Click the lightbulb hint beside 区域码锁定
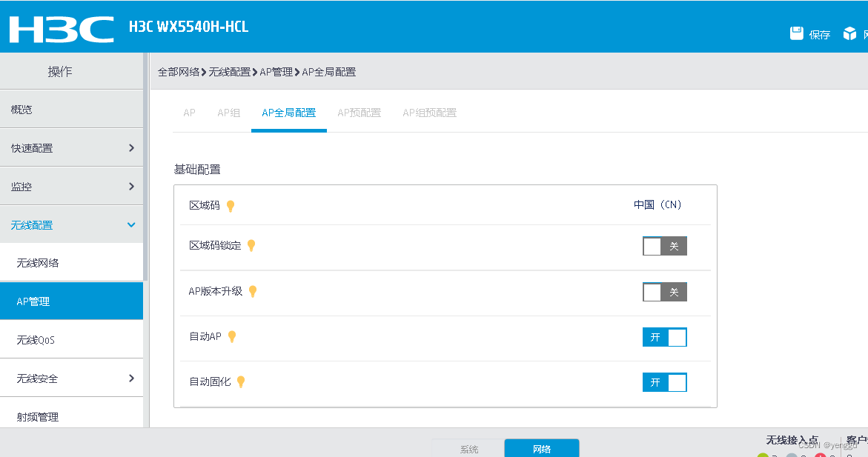This screenshot has width=868, height=457. (251, 245)
